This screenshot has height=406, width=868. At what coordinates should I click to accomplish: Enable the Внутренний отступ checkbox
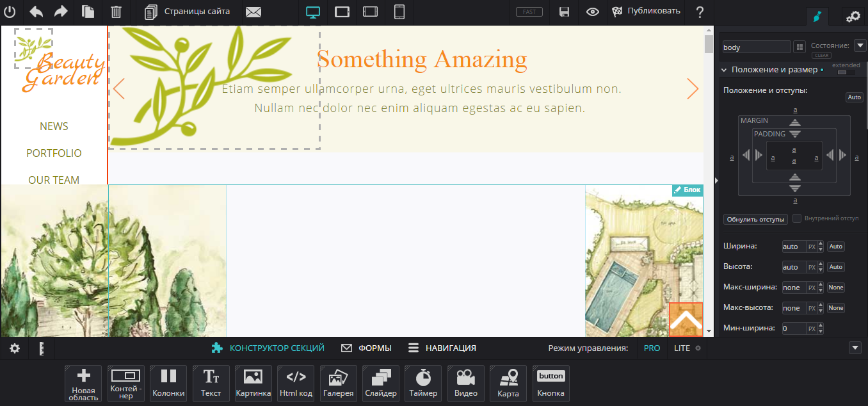click(797, 218)
